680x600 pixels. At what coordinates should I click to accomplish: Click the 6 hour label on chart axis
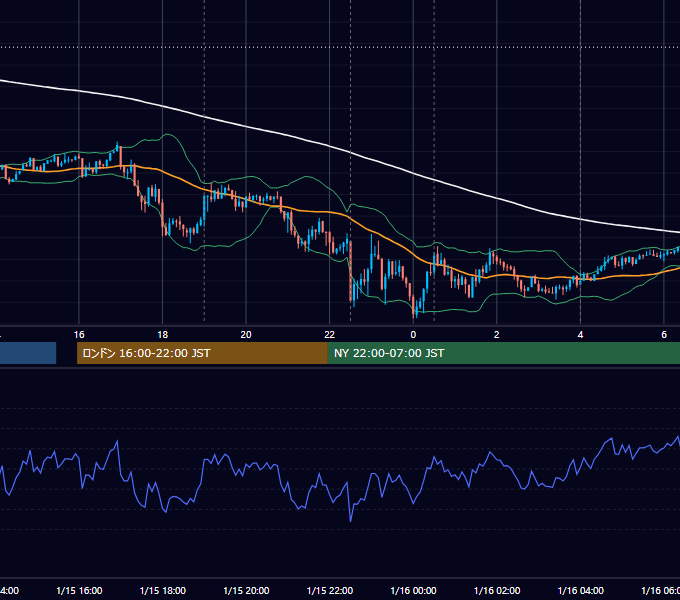(664, 334)
